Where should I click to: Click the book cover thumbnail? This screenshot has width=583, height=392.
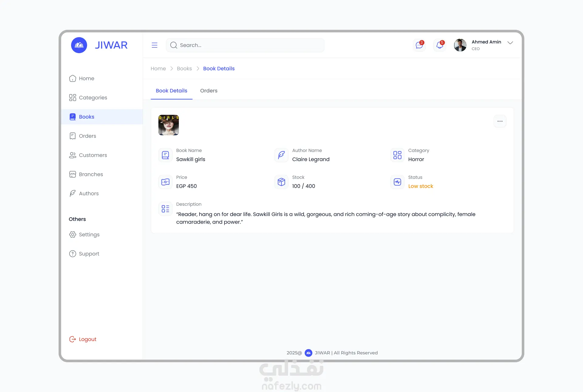pyautogui.click(x=169, y=125)
